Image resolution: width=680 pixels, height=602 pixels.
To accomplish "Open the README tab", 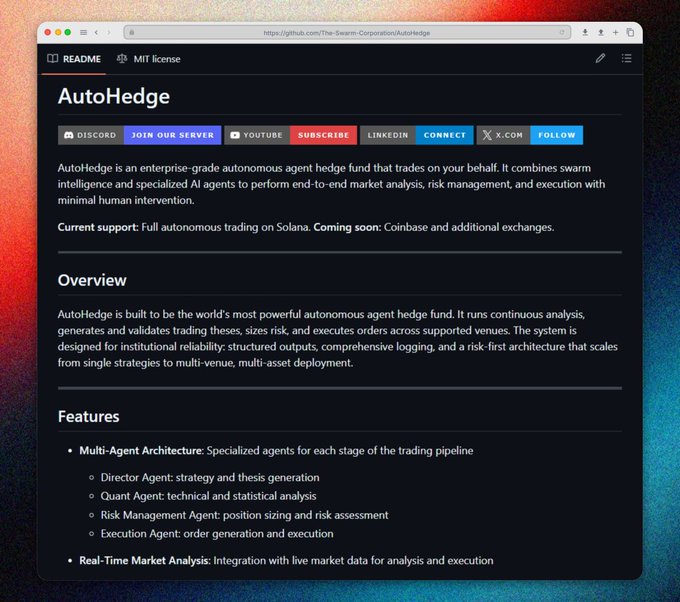I will [x=74, y=59].
